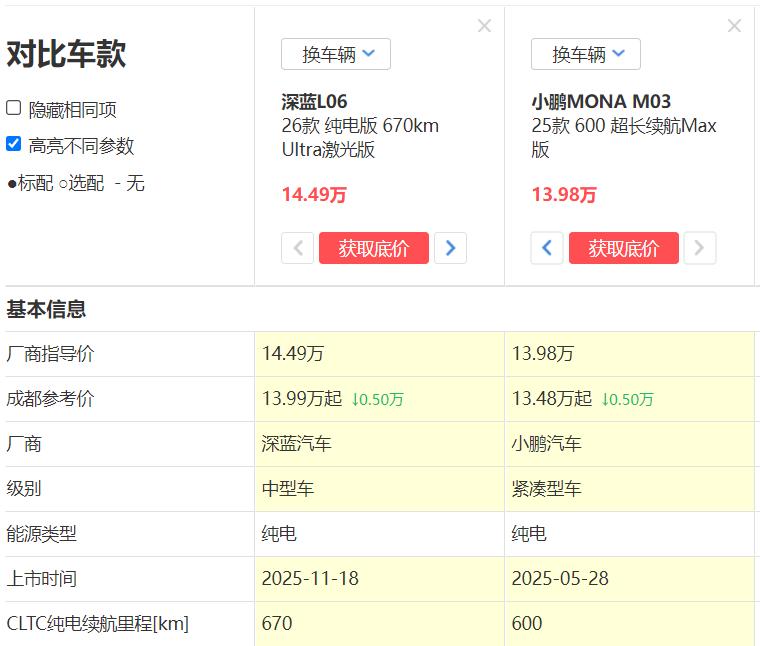This screenshot has height=646, width=760.
Task: Click the 13.99万起 reference price
Action: pyautogui.click(x=302, y=399)
